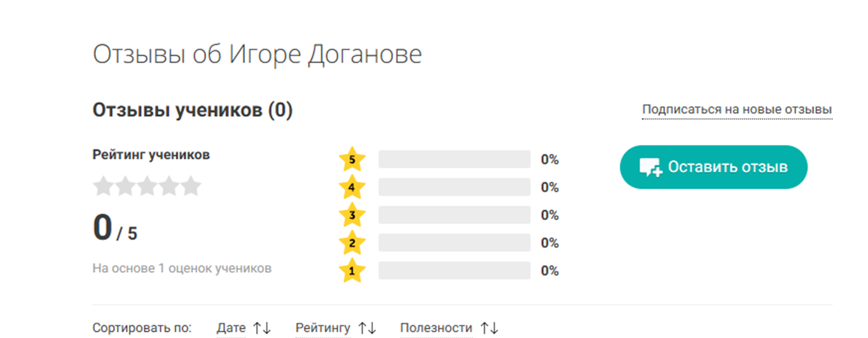Screen dimensions: 868x338
Task: Click the Отзывы учеников (0) heading
Action: click(x=192, y=111)
